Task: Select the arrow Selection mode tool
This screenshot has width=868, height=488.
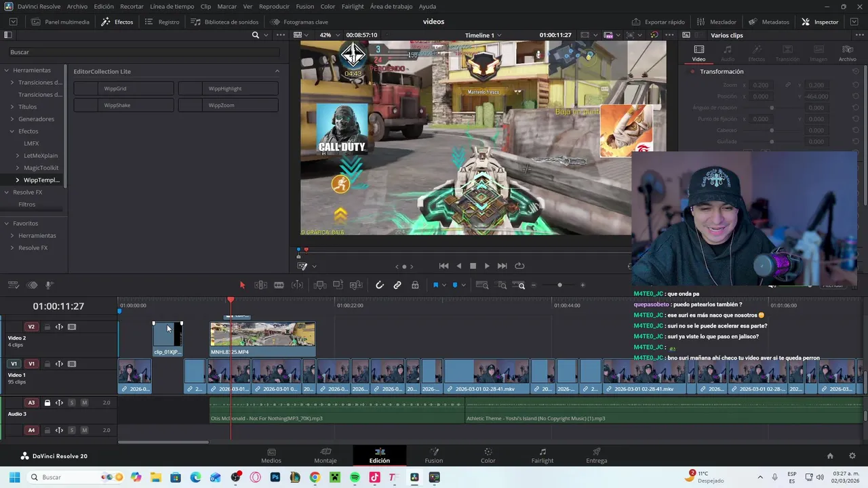Action: pyautogui.click(x=242, y=285)
